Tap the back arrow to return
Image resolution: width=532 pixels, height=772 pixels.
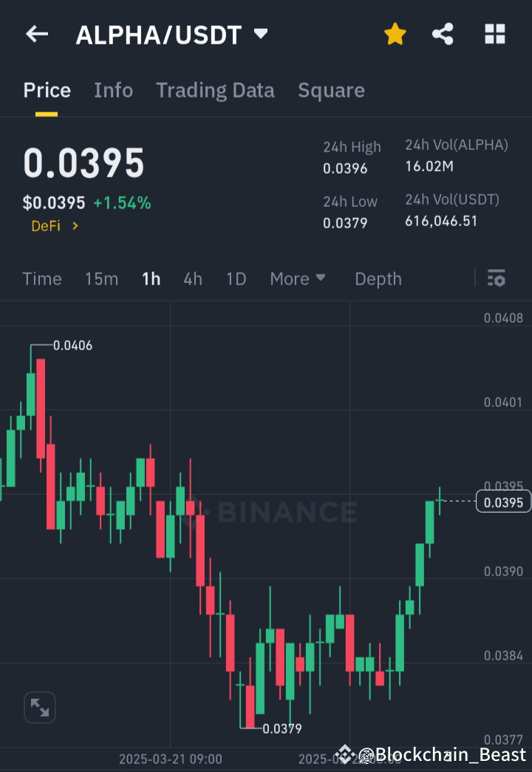coord(36,34)
